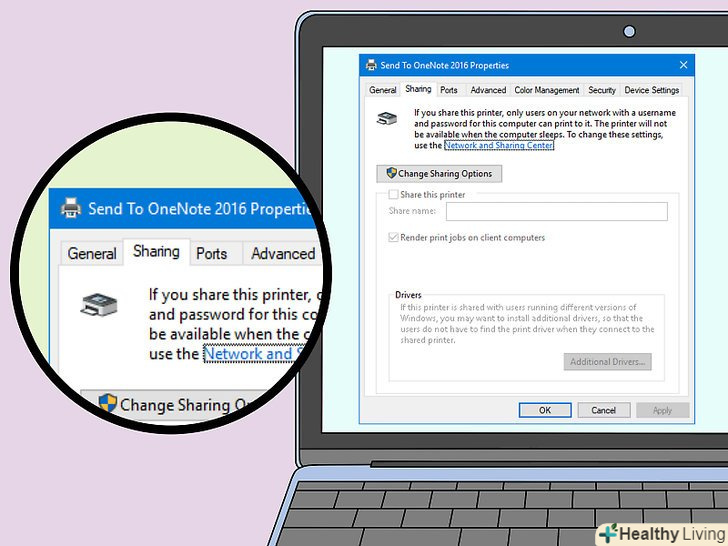
Task: Click the full Change Sharing Options button on laptop
Action: tap(439, 174)
